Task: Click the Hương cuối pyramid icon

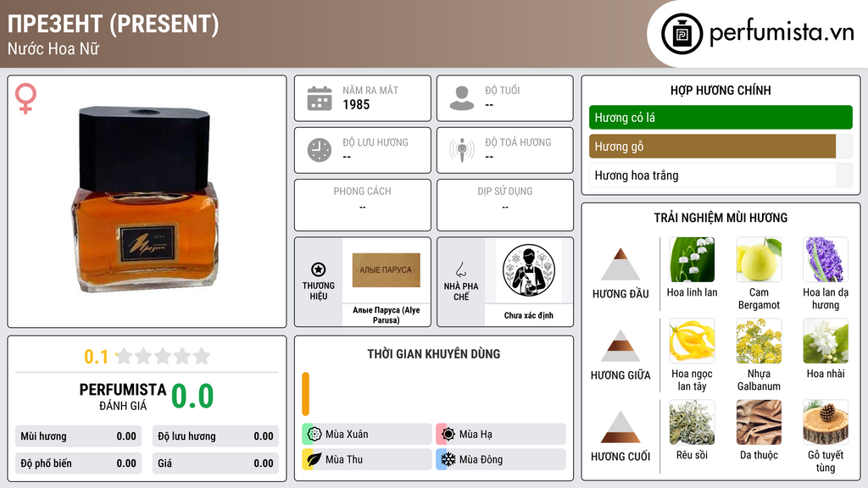Action: point(620,427)
